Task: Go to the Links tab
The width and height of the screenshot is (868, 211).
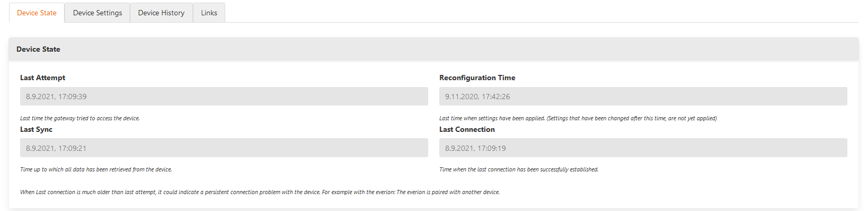Action: coord(209,13)
